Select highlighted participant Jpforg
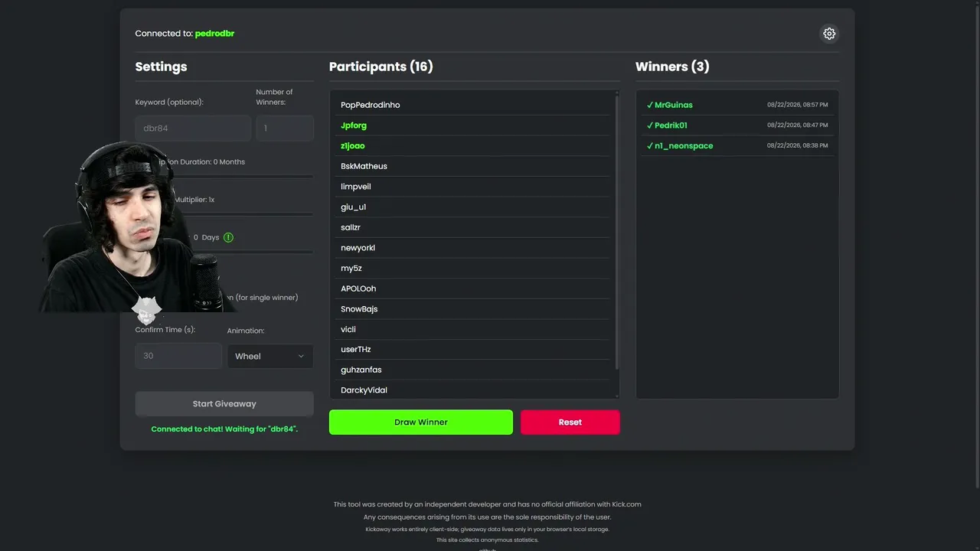 [474, 126]
